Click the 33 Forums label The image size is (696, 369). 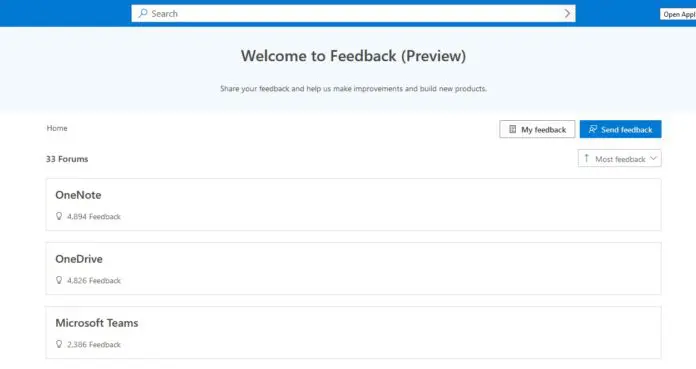click(67, 159)
